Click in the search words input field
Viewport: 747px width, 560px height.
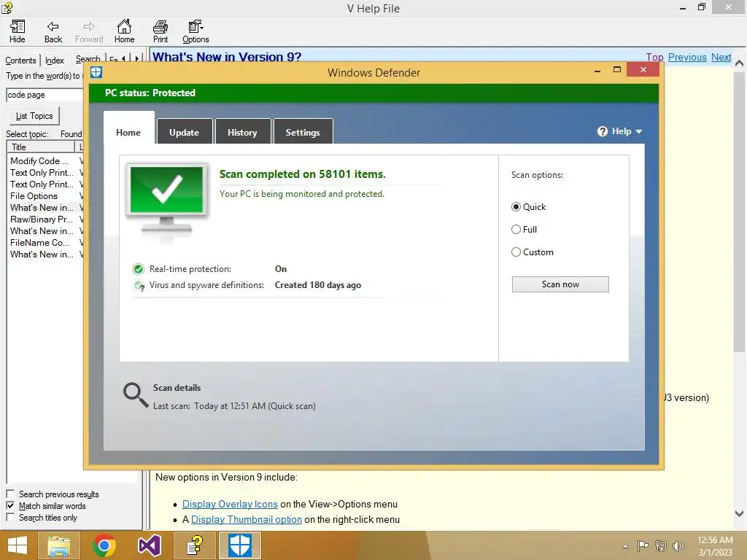tap(44, 95)
